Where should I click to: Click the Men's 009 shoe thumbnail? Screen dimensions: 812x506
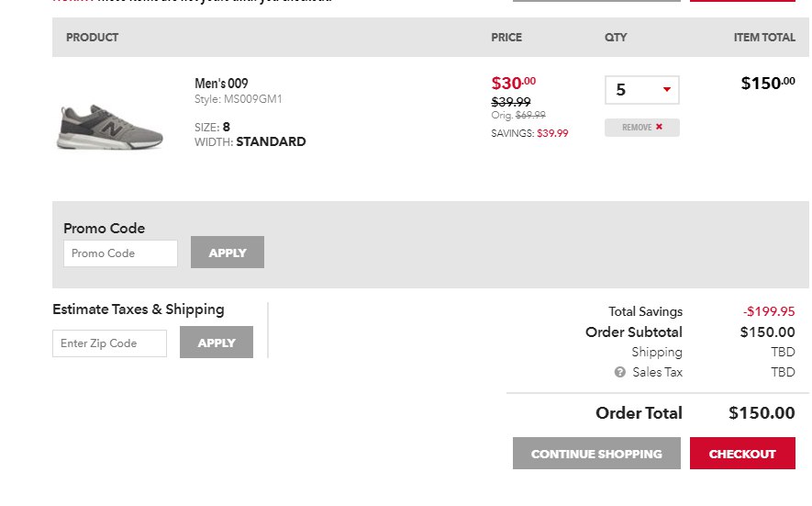pyautogui.click(x=110, y=128)
